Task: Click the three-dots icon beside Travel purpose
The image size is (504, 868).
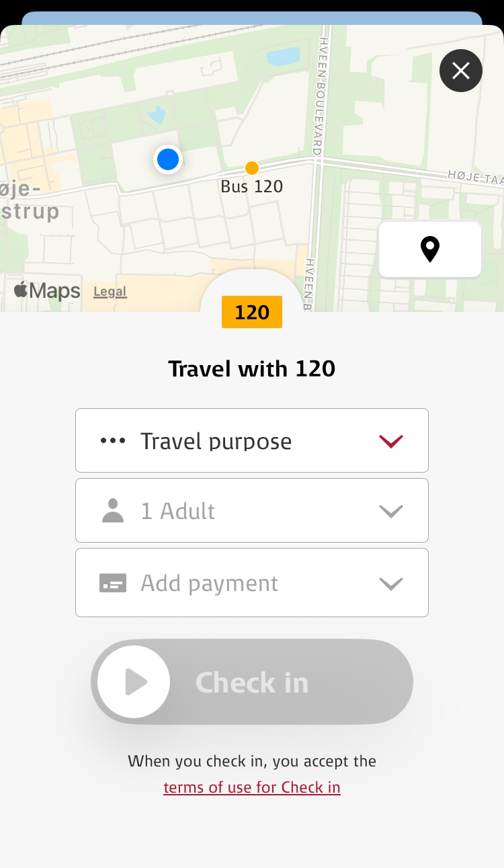Action: coord(113,441)
